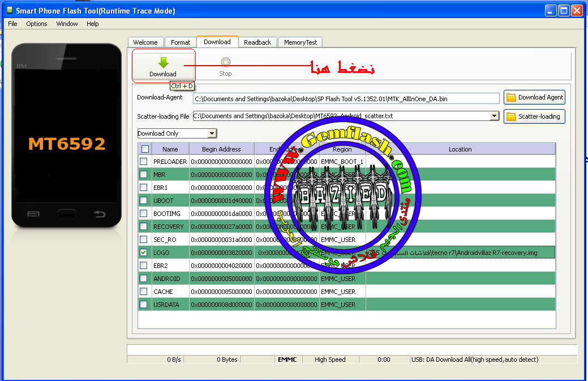The height and width of the screenshot is (381, 588).
Task: Switch to the MemoryTest tab
Action: [301, 42]
